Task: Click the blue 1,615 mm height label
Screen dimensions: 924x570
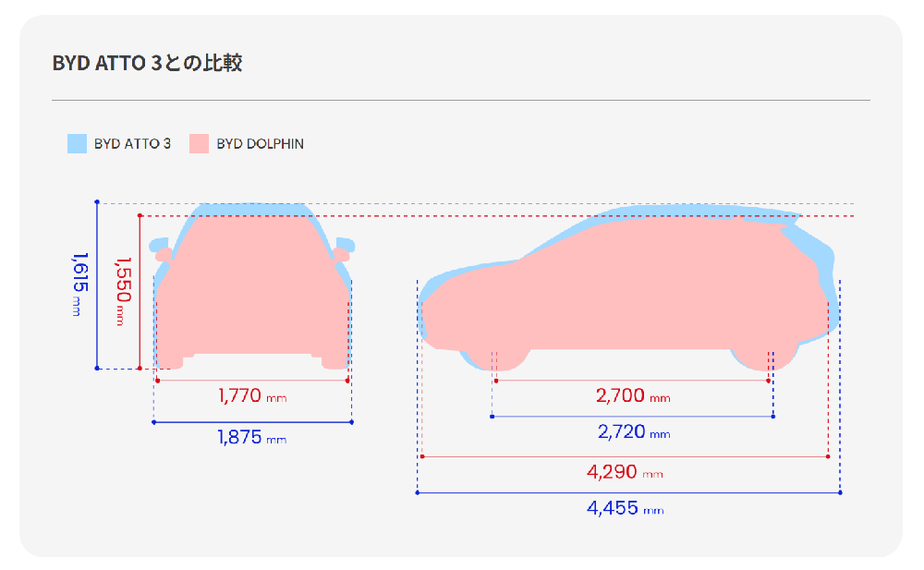Action: [x=79, y=285]
